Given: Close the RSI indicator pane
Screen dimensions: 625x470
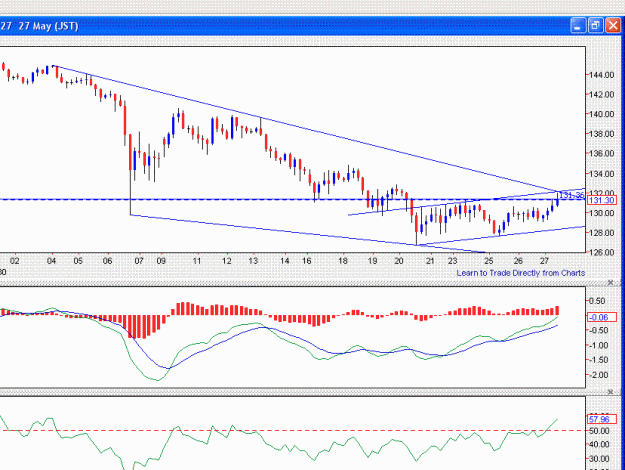Looking at the screenshot, I should (x=610, y=392).
